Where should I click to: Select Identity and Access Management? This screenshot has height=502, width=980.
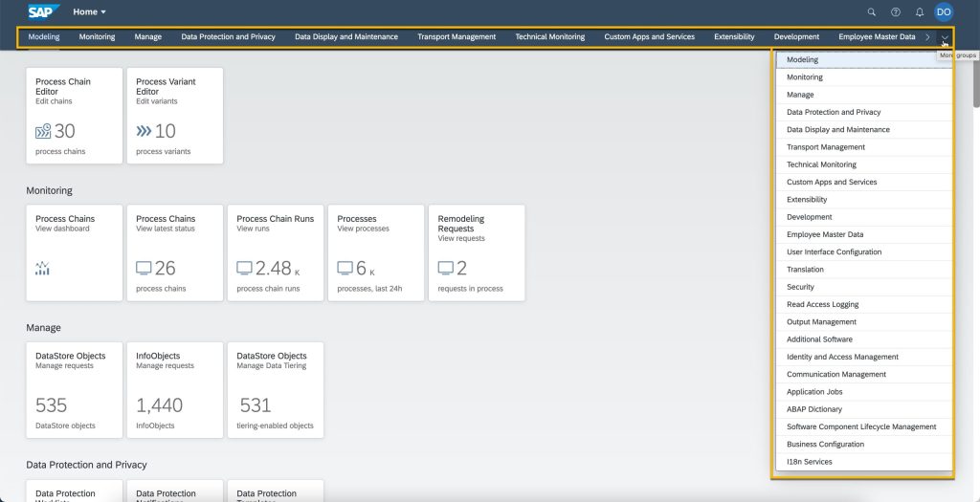click(x=864, y=358)
